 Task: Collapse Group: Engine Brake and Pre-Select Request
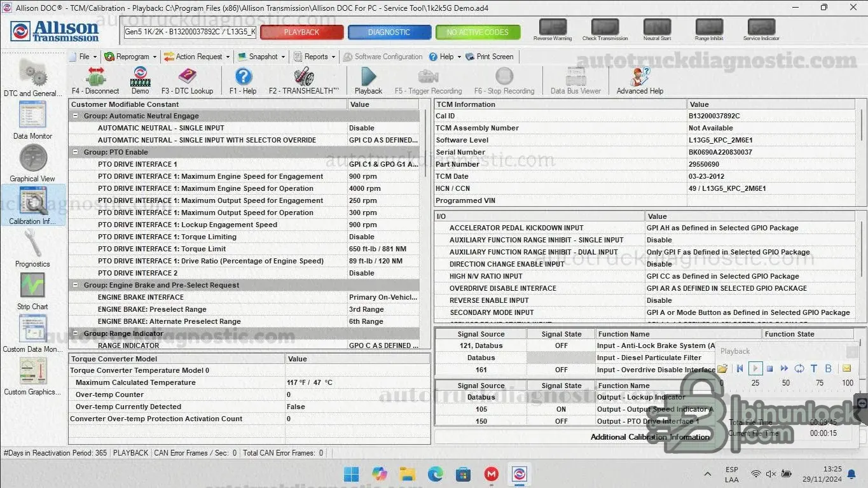[76, 285]
